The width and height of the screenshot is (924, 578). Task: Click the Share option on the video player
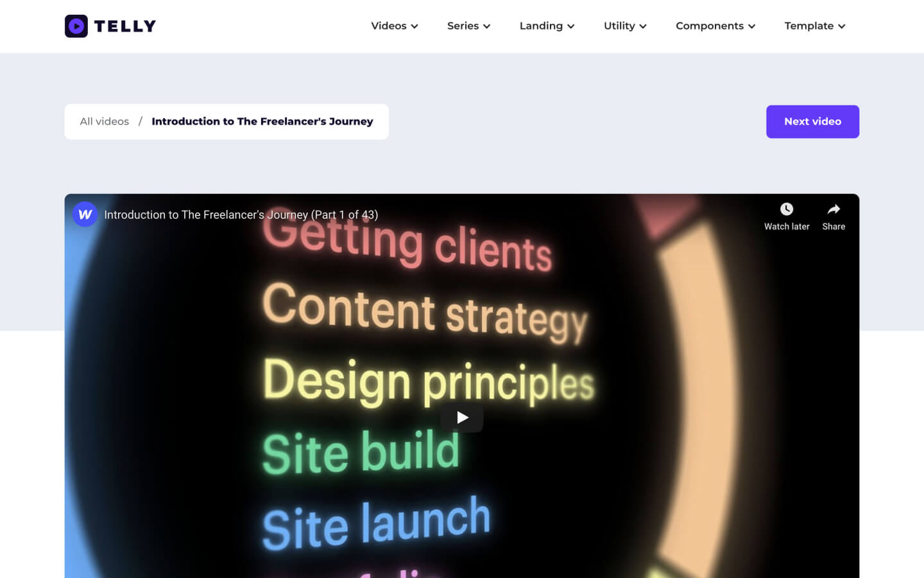(x=834, y=216)
